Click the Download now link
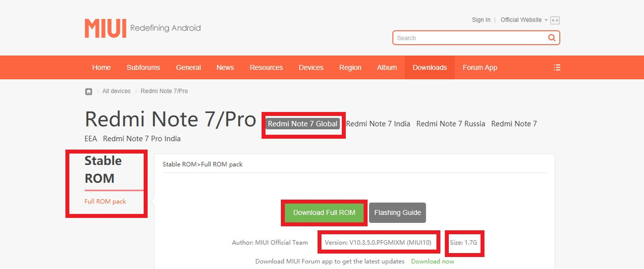 coord(433,261)
